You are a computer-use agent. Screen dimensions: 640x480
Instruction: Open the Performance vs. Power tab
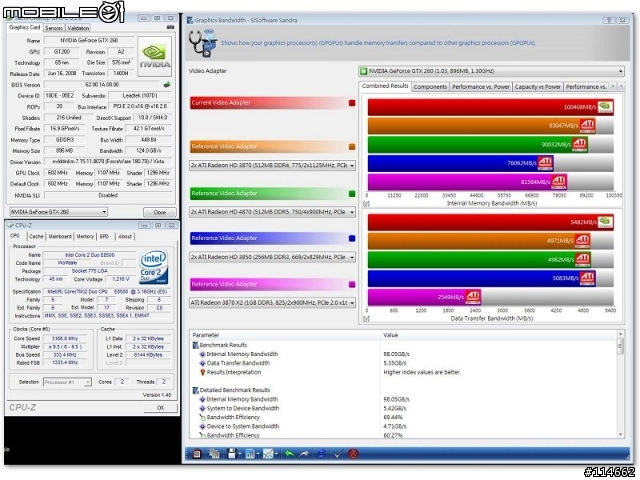click(x=481, y=87)
